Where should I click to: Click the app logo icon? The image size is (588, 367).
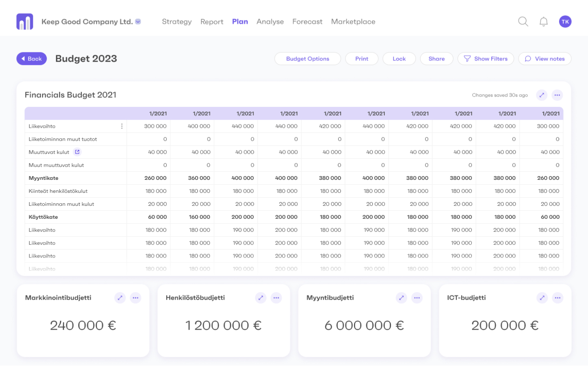pyautogui.click(x=25, y=22)
